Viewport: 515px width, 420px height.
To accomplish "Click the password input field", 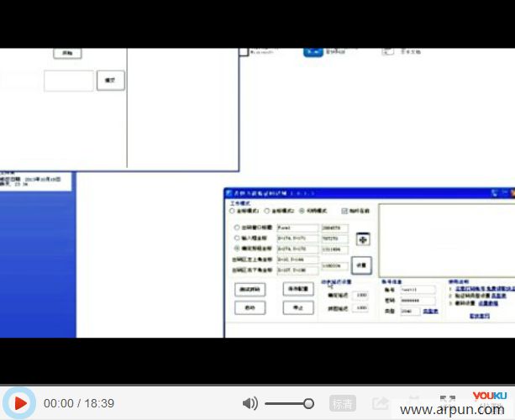I will coord(418,300).
